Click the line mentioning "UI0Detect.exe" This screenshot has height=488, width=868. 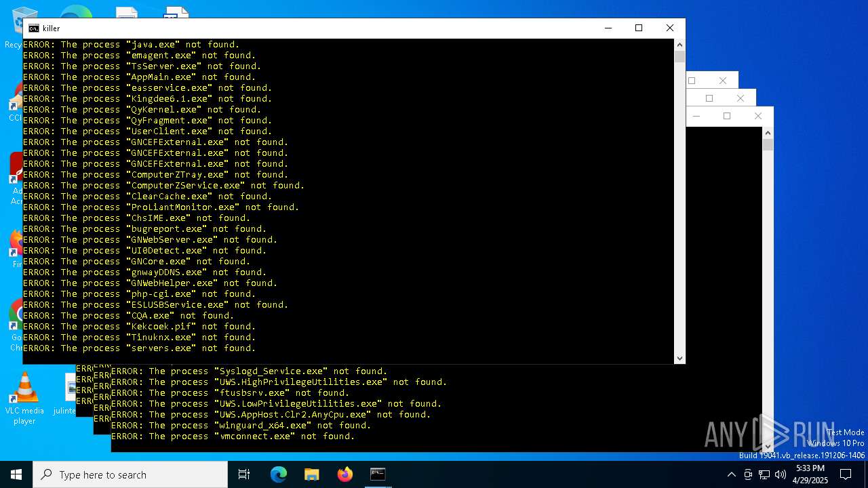[145, 251]
